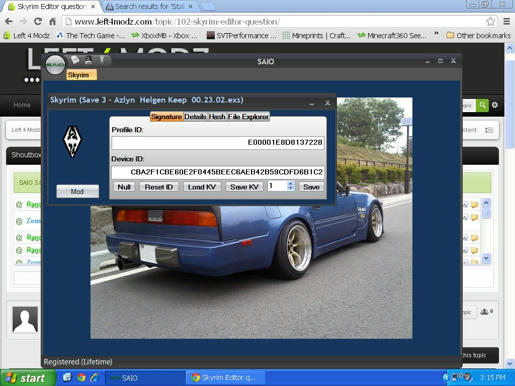This screenshot has height=386, width=515.
Task: Launch Chrome from quick launch bar
Action: [81, 378]
